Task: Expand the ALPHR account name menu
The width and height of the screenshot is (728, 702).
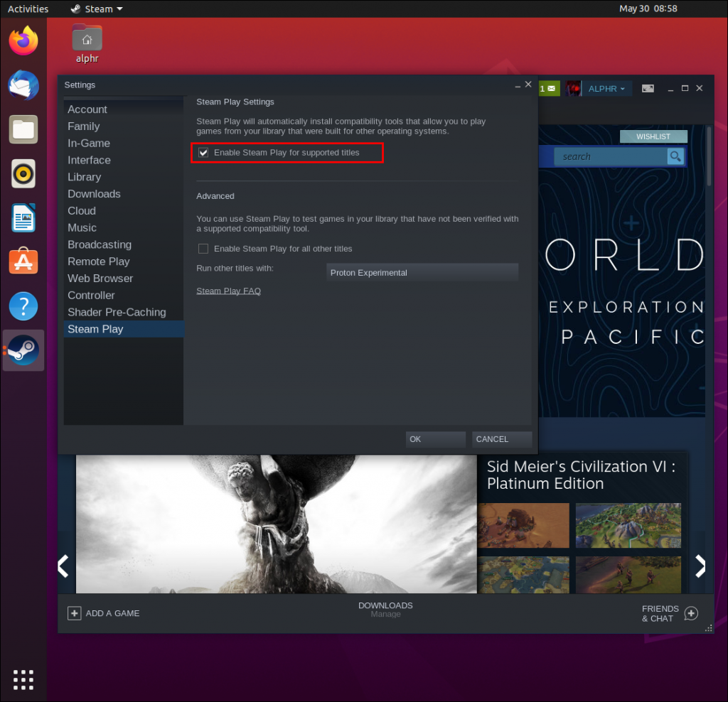Action: (606, 88)
